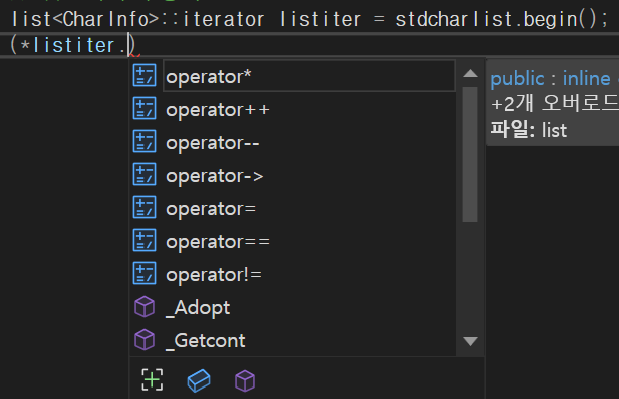Click the icon next to operator->
Viewport: 619px width, 399px height.
point(144,175)
